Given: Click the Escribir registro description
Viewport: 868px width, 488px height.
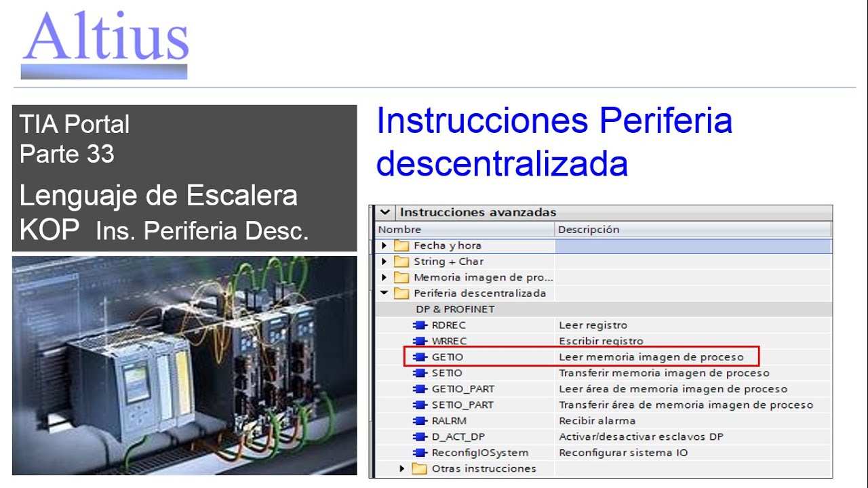Looking at the screenshot, I should point(601,341).
